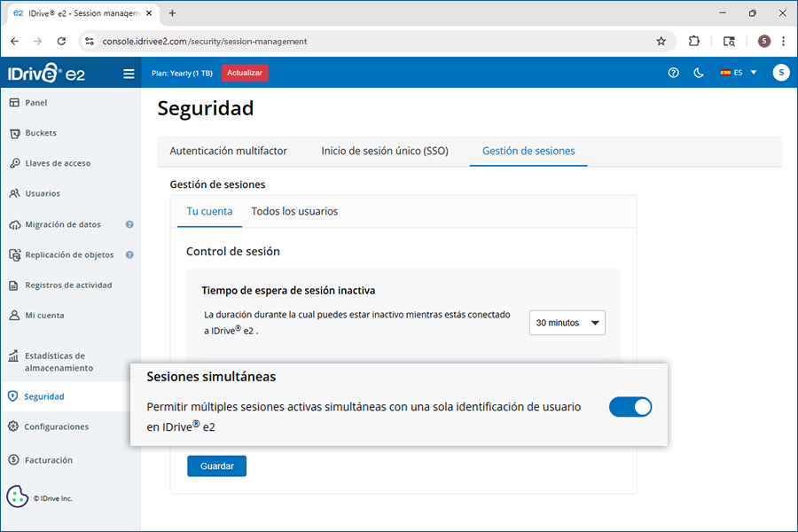Open account avatar S in header

(x=781, y=73)
